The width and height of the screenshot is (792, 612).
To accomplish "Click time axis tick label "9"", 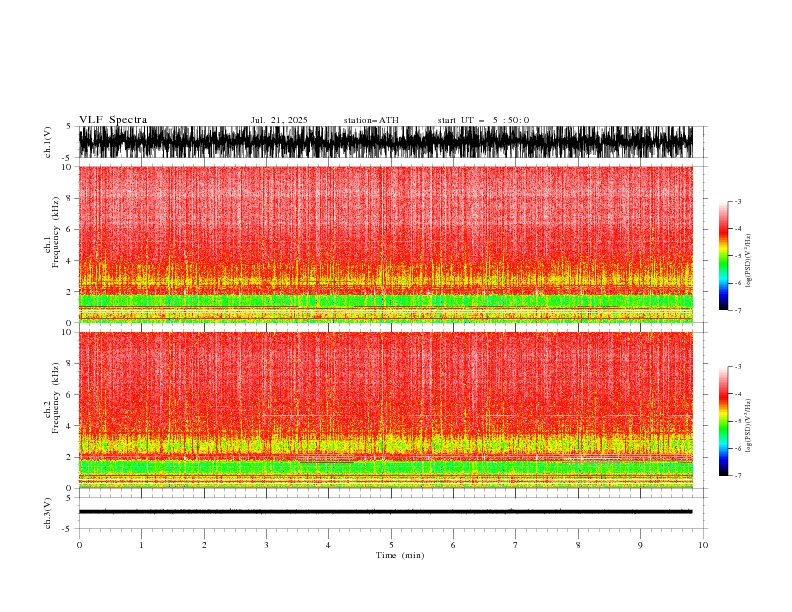I will 640,545.
